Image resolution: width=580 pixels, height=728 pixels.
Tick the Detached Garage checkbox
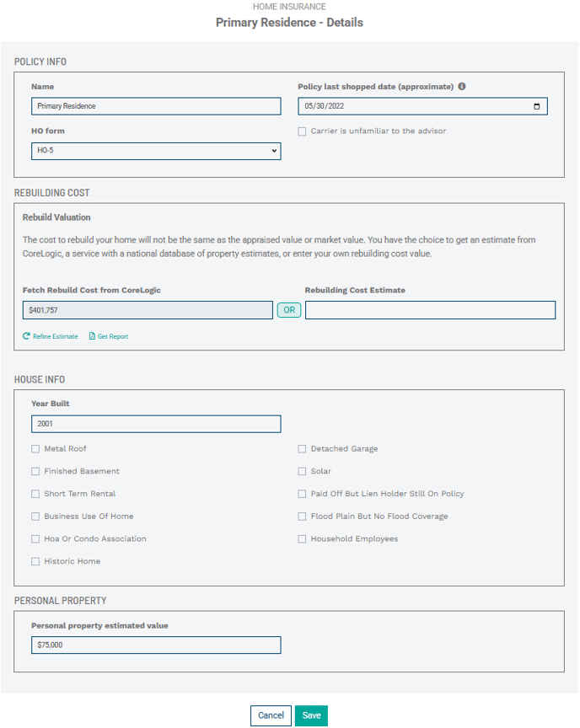(x=303, y=449)
